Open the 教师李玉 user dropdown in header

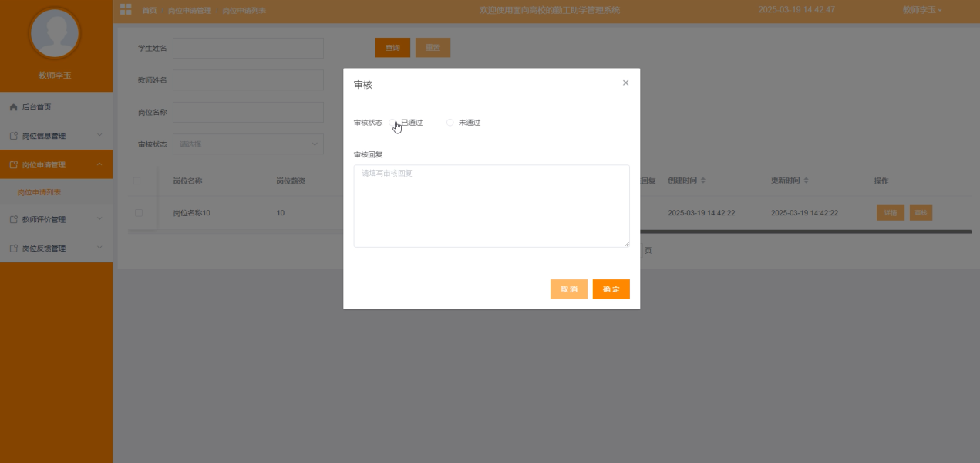click(x=922, y=10)
